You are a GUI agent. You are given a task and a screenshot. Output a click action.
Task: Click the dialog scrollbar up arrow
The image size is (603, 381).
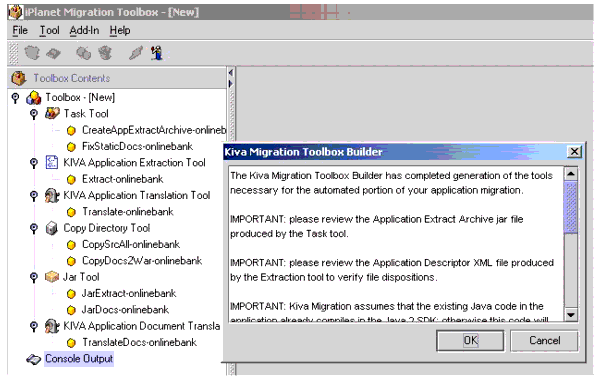[571, 174]
